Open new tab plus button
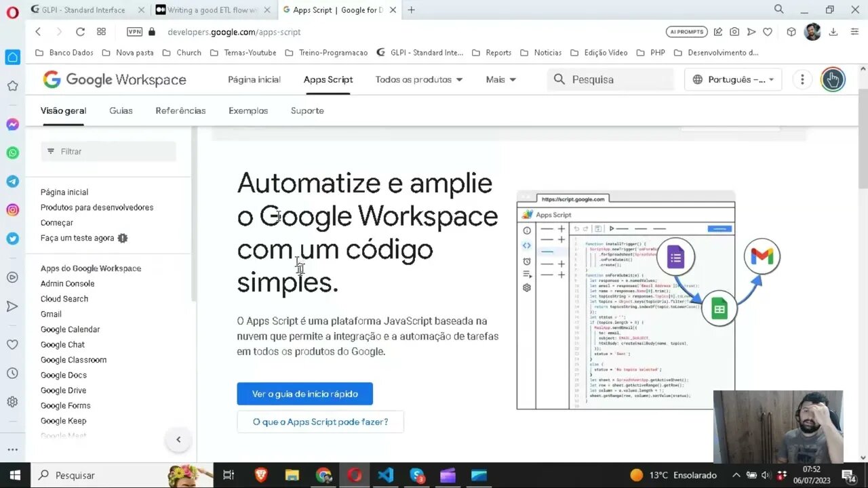The height and width of the screenshot is (488, 868). coord(411,10)
